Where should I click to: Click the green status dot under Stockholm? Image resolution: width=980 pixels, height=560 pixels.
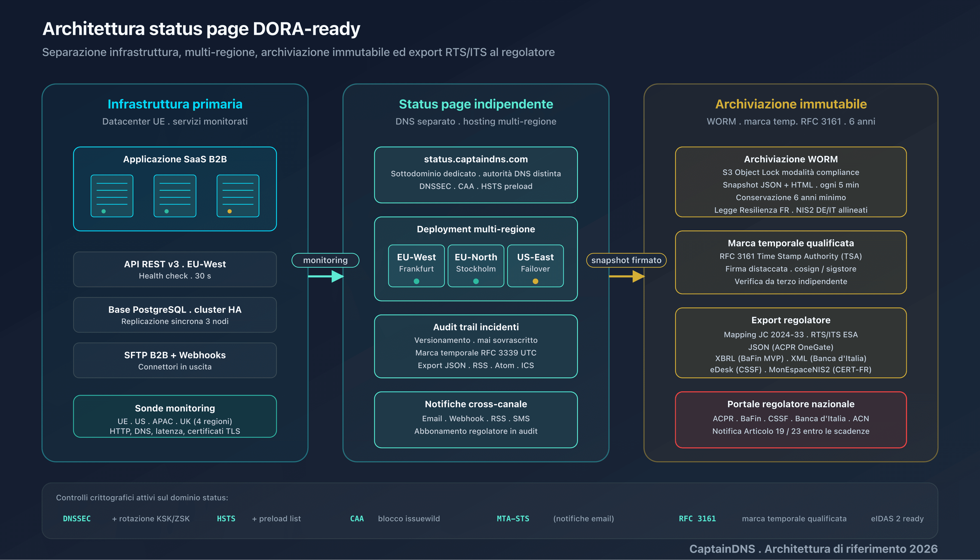pyautogui.click(x=476, y=281)
